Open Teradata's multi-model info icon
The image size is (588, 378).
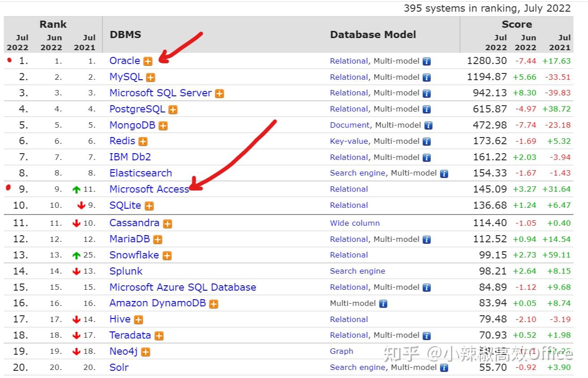(x=426, y=335)
